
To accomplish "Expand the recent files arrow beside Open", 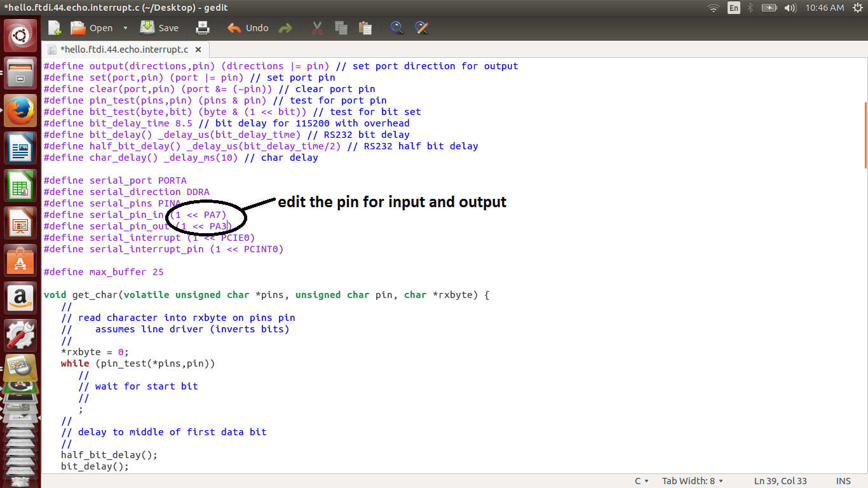I will point(125,28).
